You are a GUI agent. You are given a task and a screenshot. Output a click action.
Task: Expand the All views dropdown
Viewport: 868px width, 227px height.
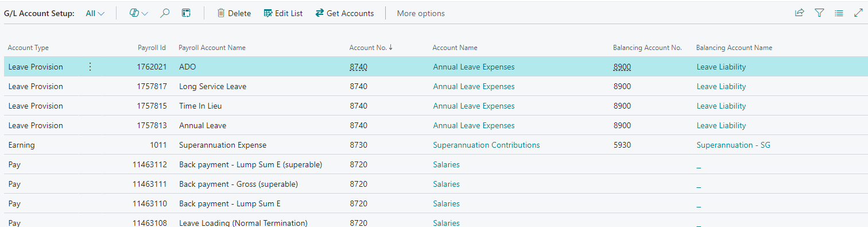tap(95, 13)
